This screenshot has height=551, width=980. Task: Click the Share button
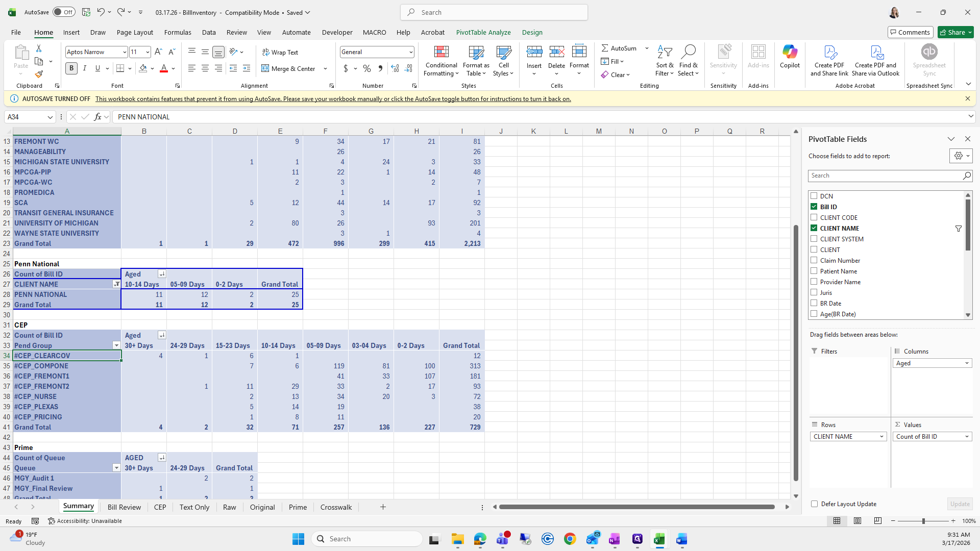click(x=955, y=32)
